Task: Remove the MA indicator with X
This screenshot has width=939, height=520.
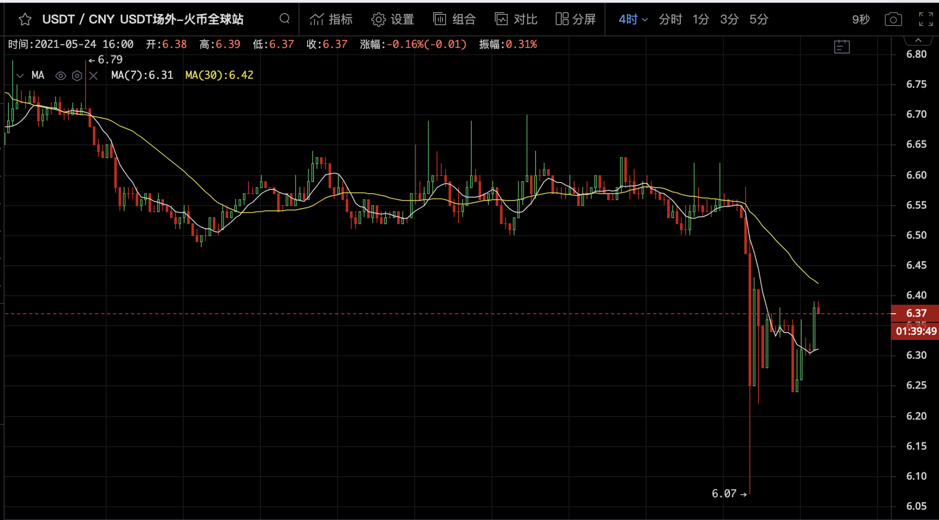Action: tap(93, 76)
